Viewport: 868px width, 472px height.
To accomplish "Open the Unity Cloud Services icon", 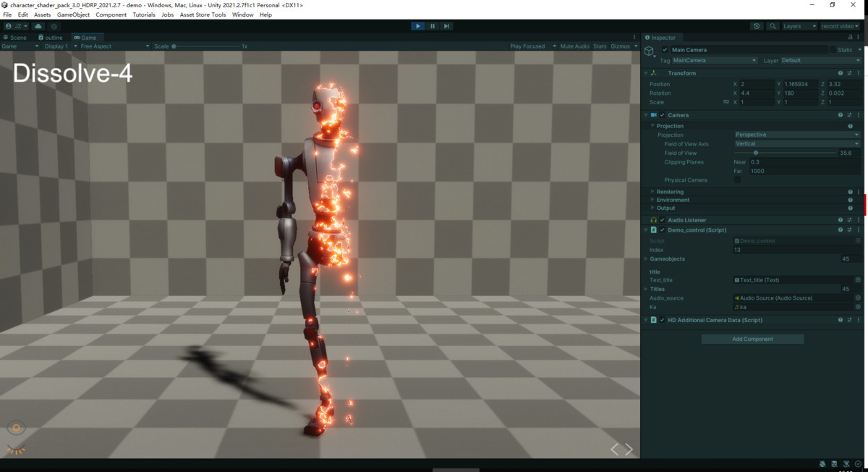I will (x=38, y=25).
